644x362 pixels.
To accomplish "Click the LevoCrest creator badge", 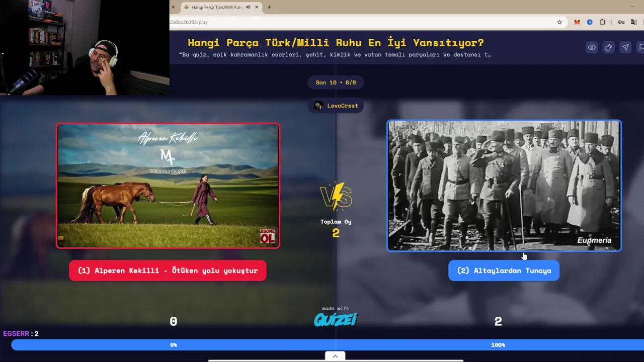I will click(x=336, y=106).
